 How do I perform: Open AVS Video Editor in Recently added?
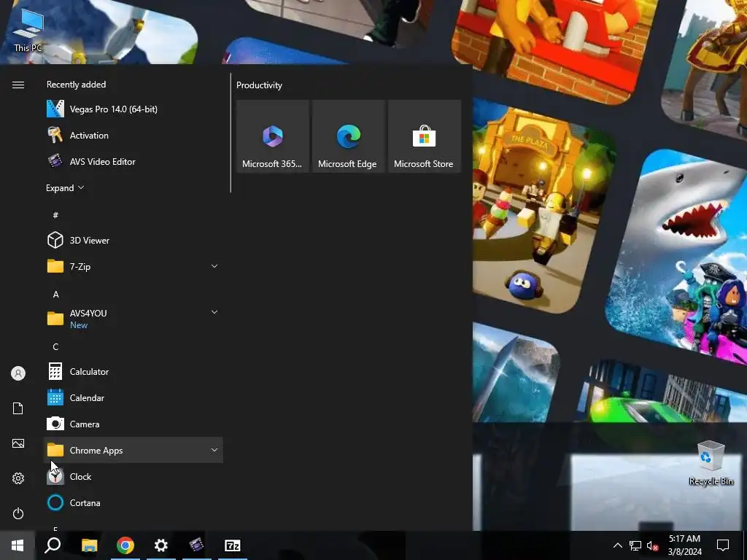pos(133,161)
